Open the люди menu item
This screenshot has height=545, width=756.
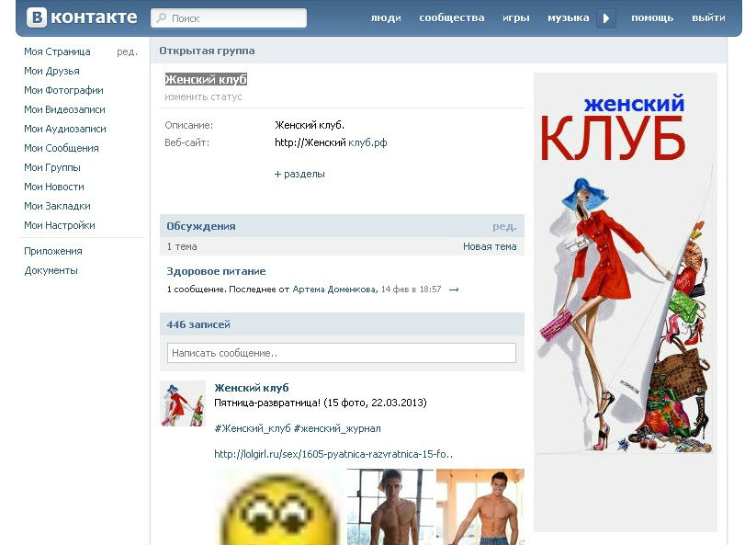coord(386,17)
